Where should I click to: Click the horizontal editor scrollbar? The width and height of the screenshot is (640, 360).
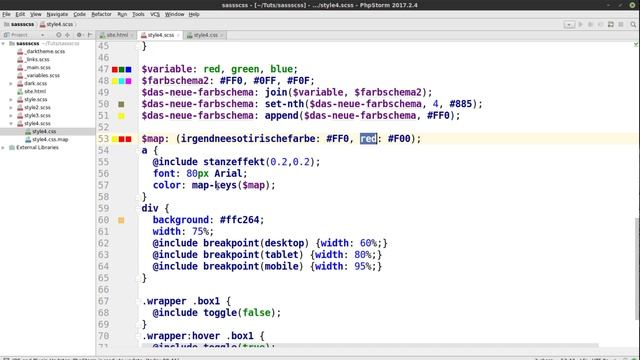click(369, 346)
